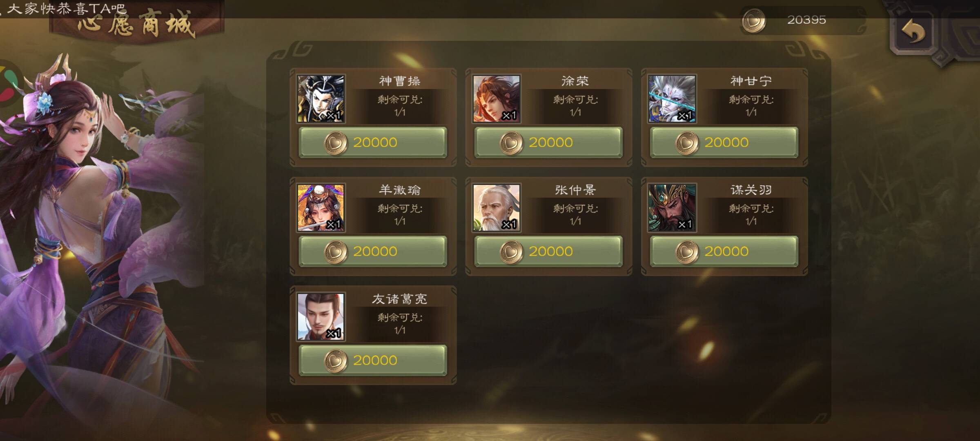The height and width of the screenshot is (441, 980).
Task: Select the 谋关羽 hero portrait
Action: (672, 208)
